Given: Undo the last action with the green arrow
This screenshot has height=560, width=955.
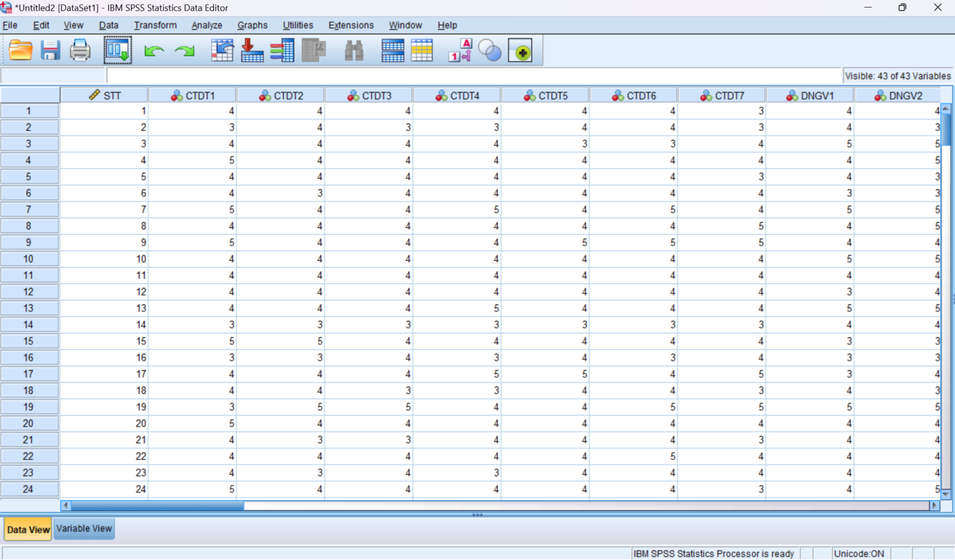Looking at the screenshot, I should (154, 51).
